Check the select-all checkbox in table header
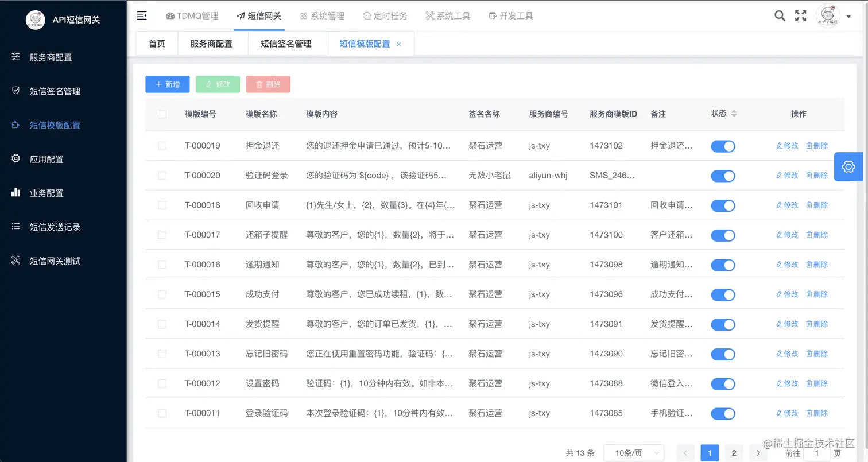Screen dimensions: 868x462 point(162,114)
